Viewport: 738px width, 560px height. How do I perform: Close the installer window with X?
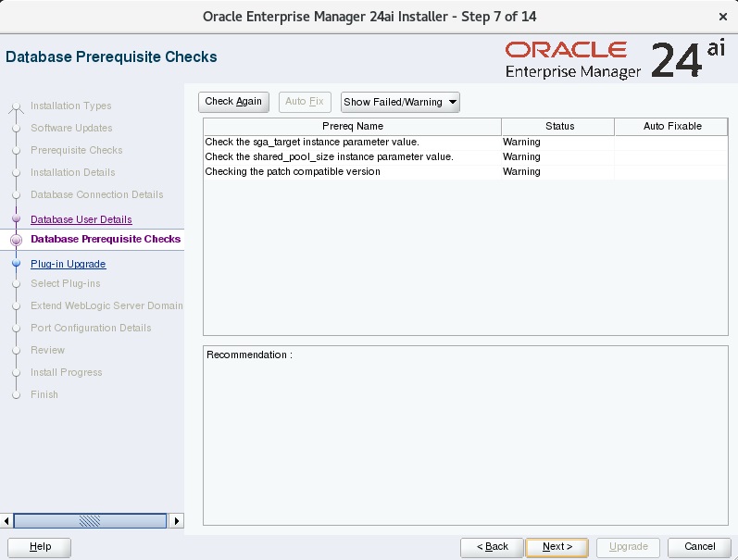[723, 17]
